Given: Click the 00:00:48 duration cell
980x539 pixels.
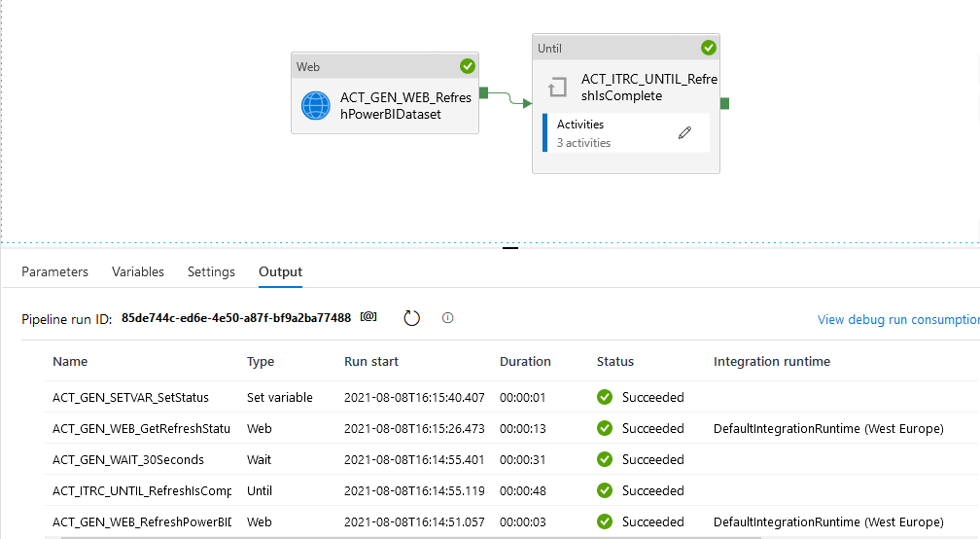Looking at the screenshot, I should (x=522, y=491).
